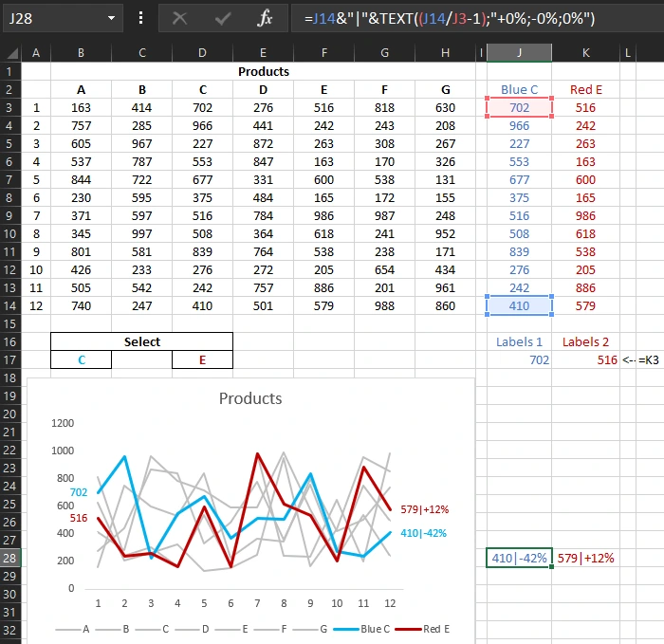Screen dimensions: 664x644
Task: Select row 17 header
Action: click(10, 359)
